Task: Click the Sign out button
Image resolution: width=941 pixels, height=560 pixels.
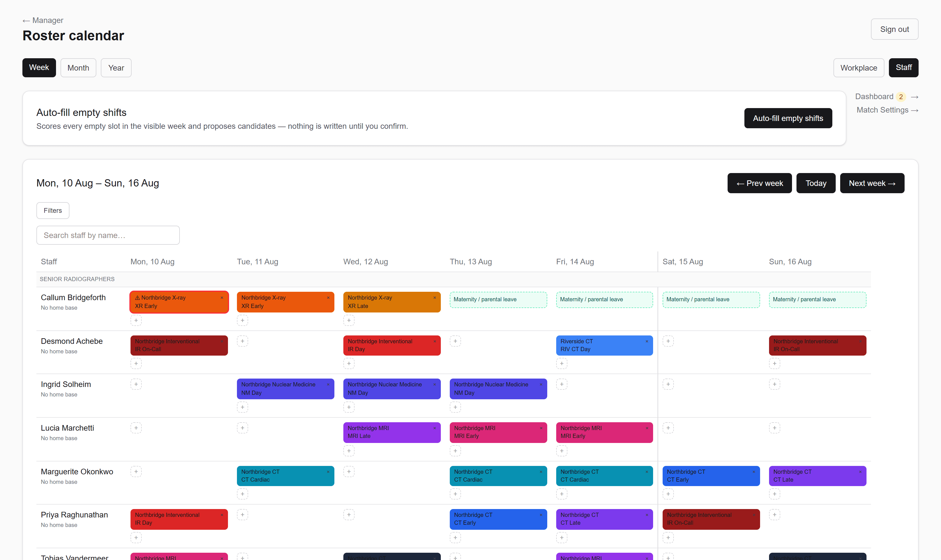Action: click(895, 29)
